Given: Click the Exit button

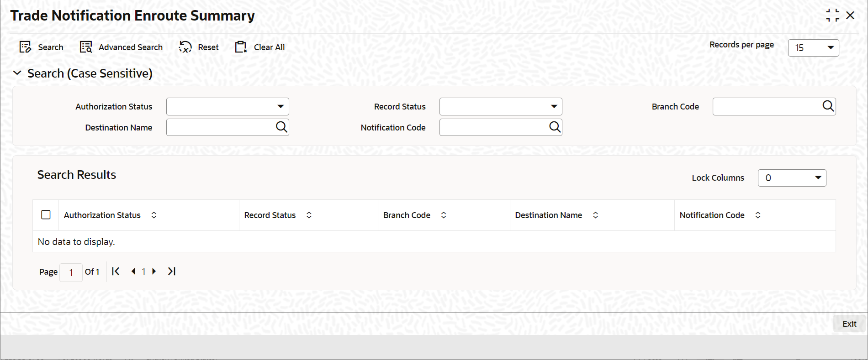Looking at the screenshot, I should [849, 323].
